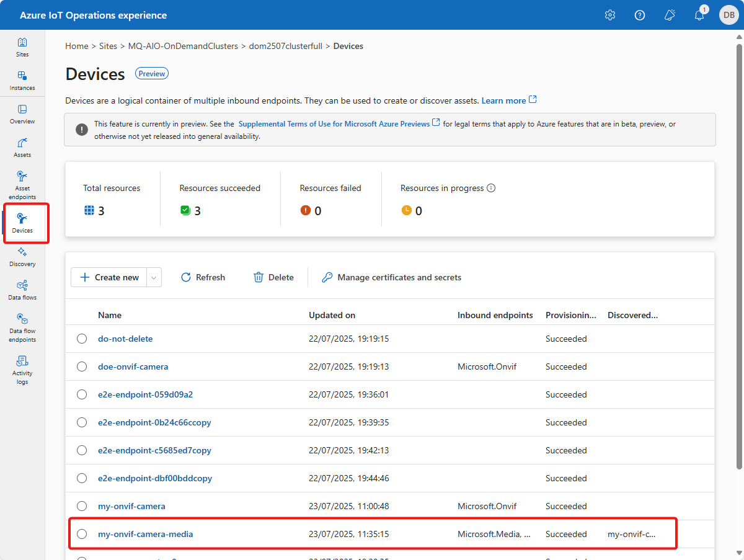Select the do-not-delete row radio button
Image resolution: width=744 pixels, height=560 pixels.
(82, 339)
